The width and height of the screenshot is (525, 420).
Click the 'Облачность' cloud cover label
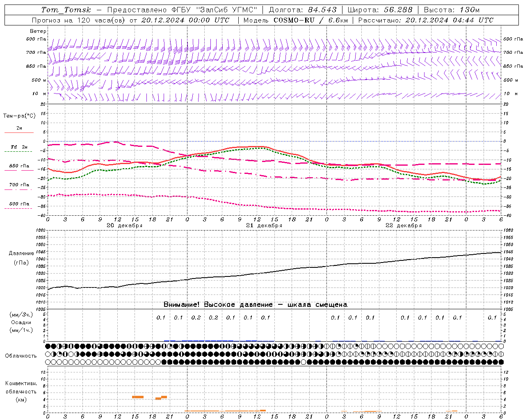21,356
